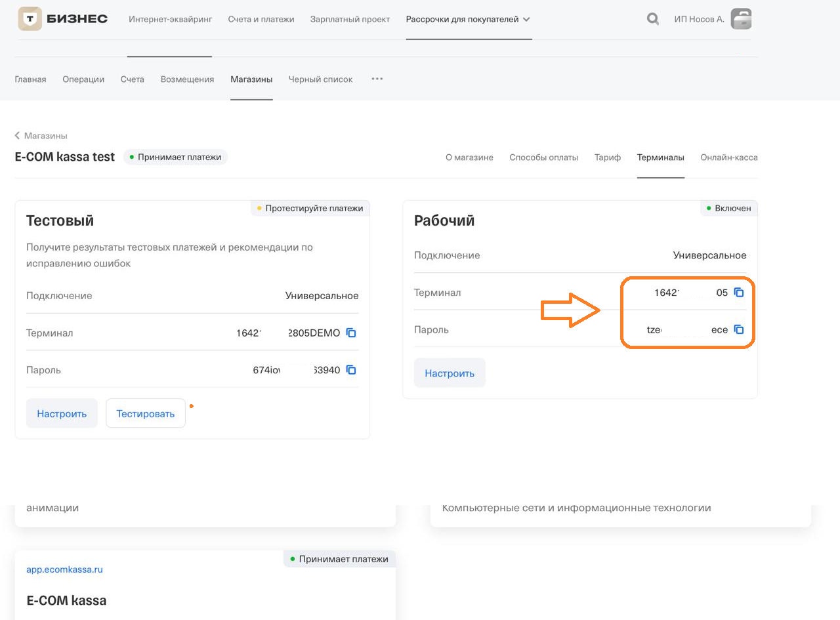
Task: Copy the working terminal password
Action: click(739, 329)
